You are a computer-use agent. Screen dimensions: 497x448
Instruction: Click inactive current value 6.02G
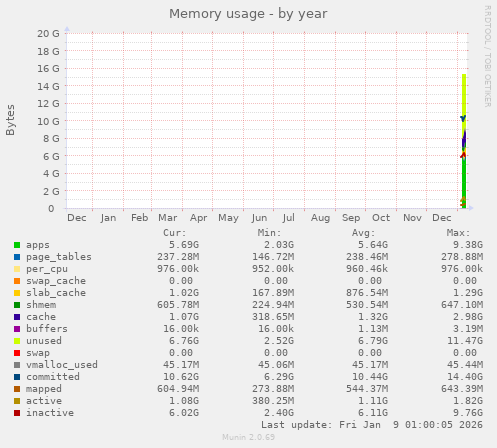click(x=184, y=413)
